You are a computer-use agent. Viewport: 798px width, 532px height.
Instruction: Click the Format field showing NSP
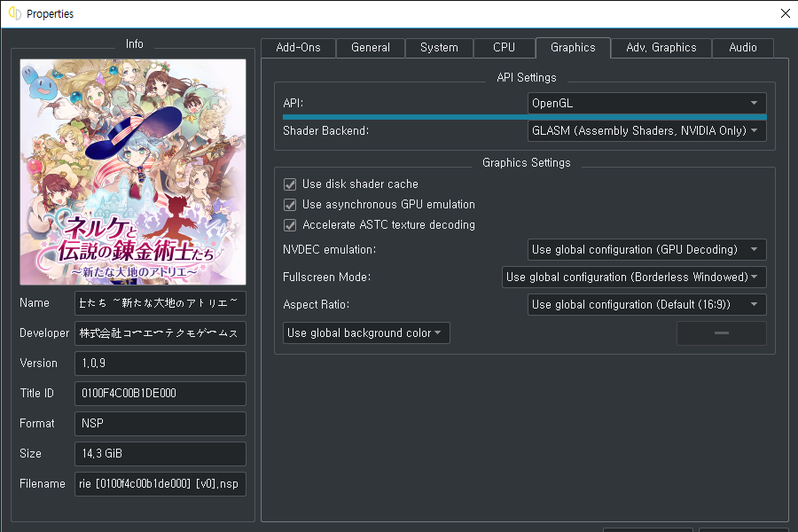(160, 424)
